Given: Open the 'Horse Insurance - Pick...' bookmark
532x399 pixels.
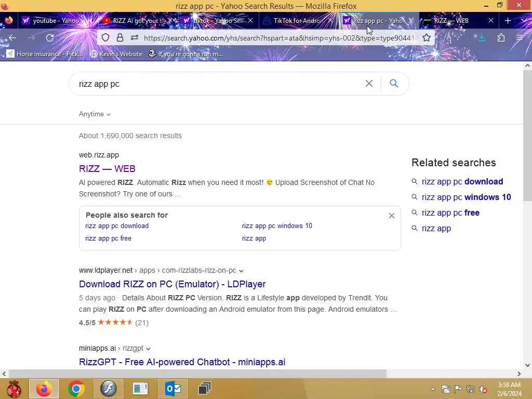Looking at the screenshot, I should tap(45, 54).
